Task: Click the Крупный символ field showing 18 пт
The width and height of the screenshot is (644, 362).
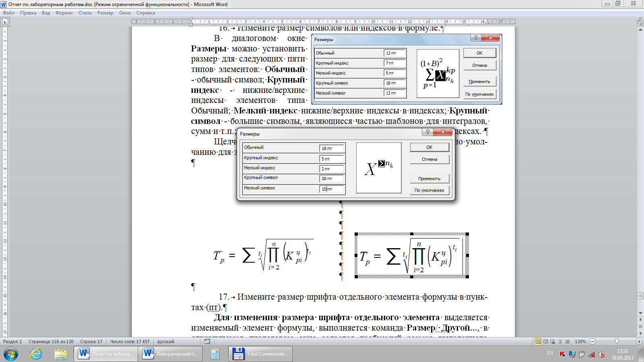Action: [394, 83]
